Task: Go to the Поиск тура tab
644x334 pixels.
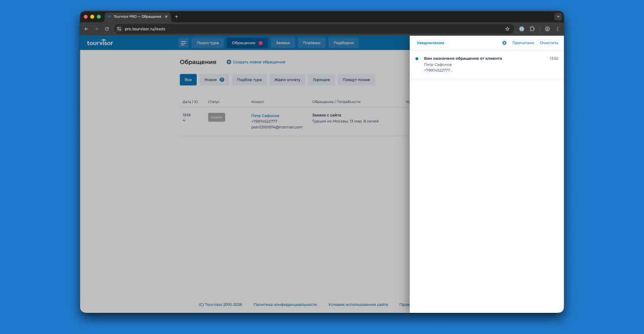Action: pos(208,43)
